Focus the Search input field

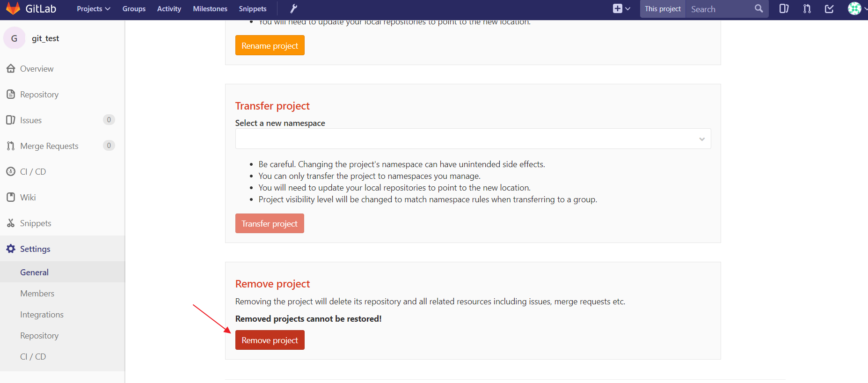(x=720, y=9)
